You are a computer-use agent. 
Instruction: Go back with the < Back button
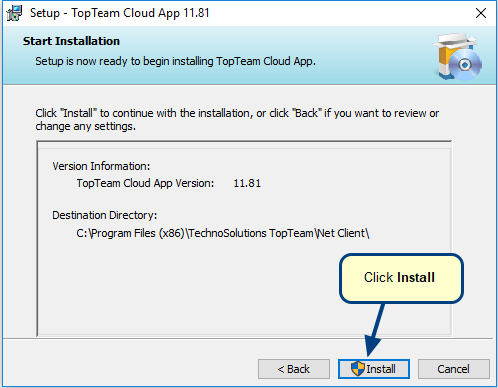pos(294,369)
